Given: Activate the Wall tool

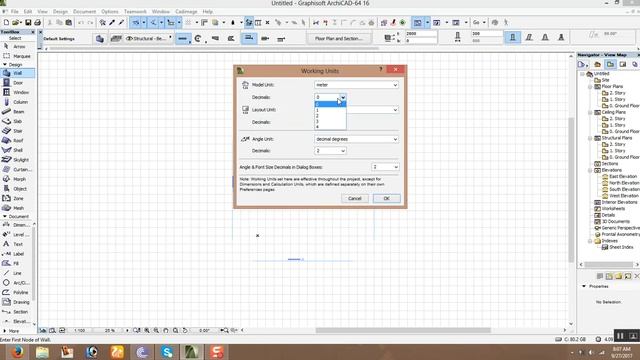Looking at the screenshot, I should tap(17, 73).
